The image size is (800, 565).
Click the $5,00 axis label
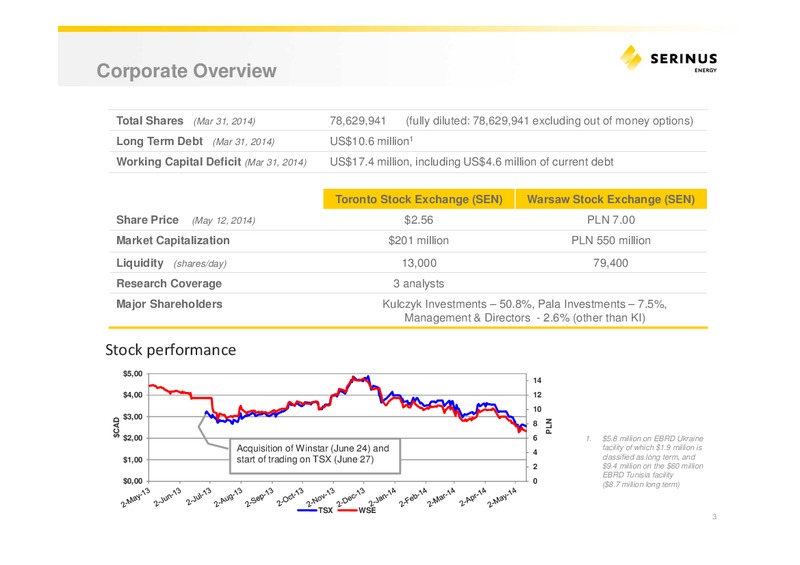click(x=133, y=374)
